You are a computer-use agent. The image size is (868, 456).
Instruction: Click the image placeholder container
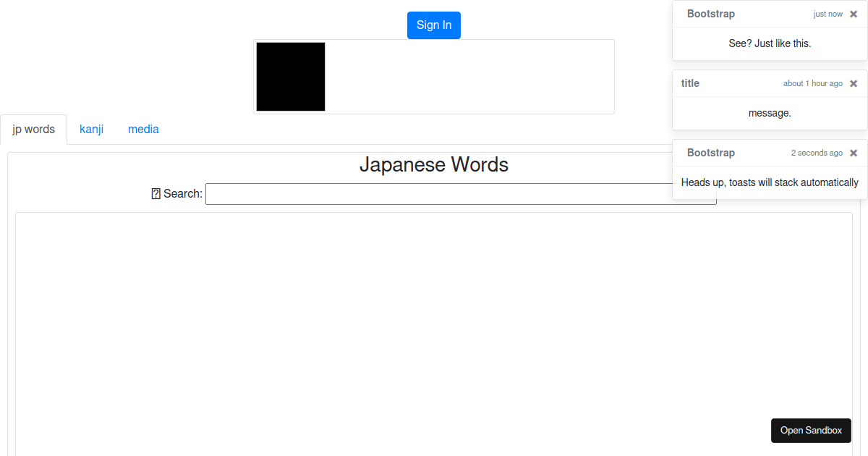click(x=470, y=76)
